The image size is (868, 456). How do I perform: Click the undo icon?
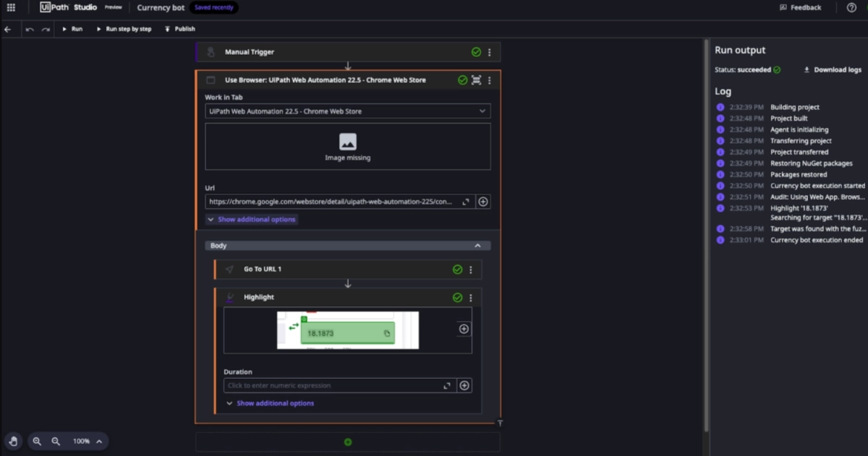coord(30,29)
